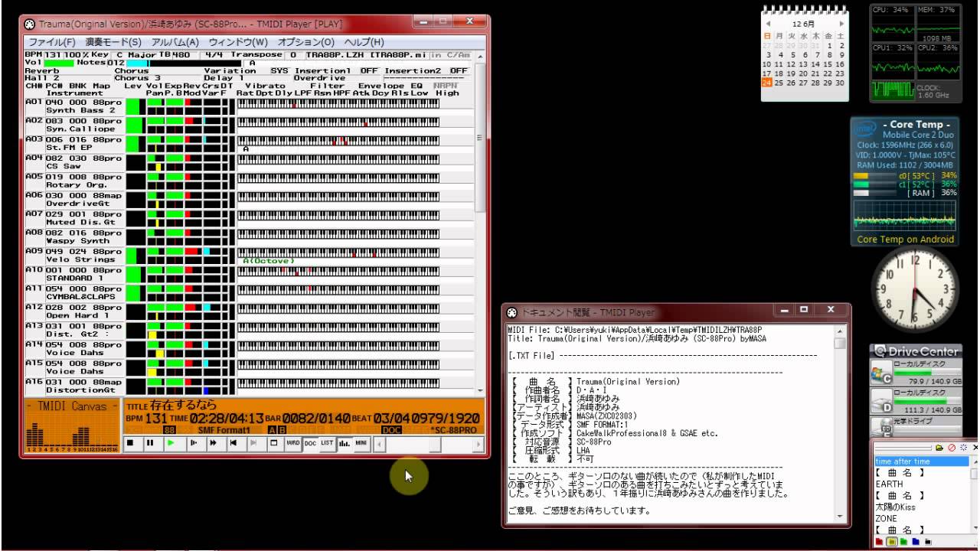The width and height of the screenshot is (980, 551).
Task: Open the spectrum bars display button
Action: [344, 442]
